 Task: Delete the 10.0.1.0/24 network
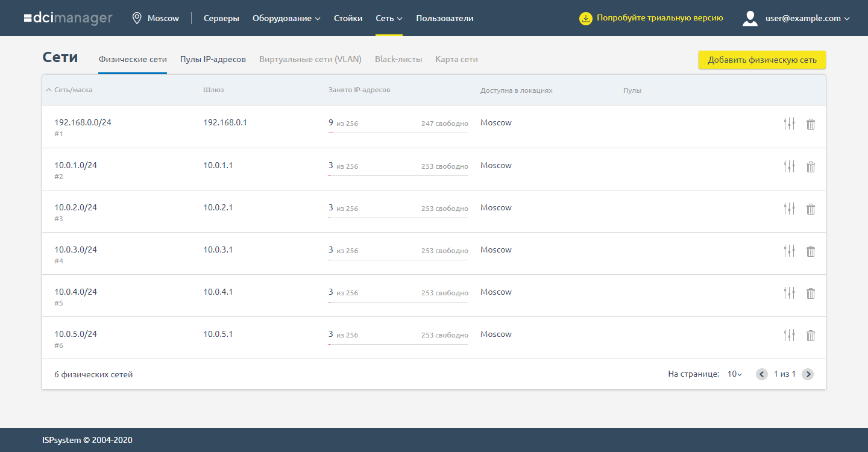tap(811, 166)
